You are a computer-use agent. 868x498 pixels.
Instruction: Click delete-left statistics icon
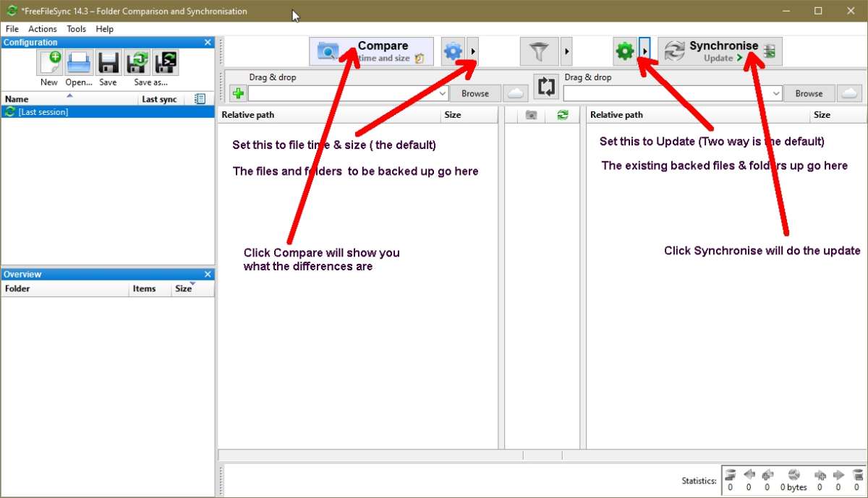(730, 475)
